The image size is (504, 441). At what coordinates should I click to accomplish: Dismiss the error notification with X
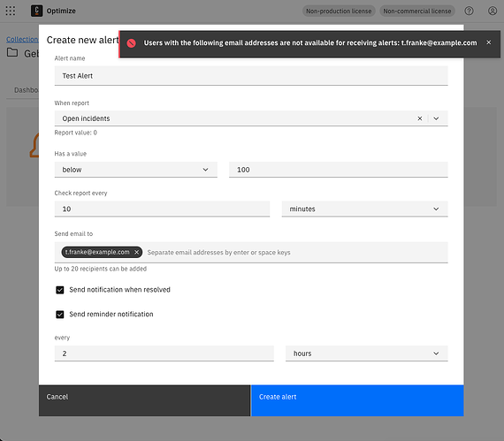tap(489, 42)
